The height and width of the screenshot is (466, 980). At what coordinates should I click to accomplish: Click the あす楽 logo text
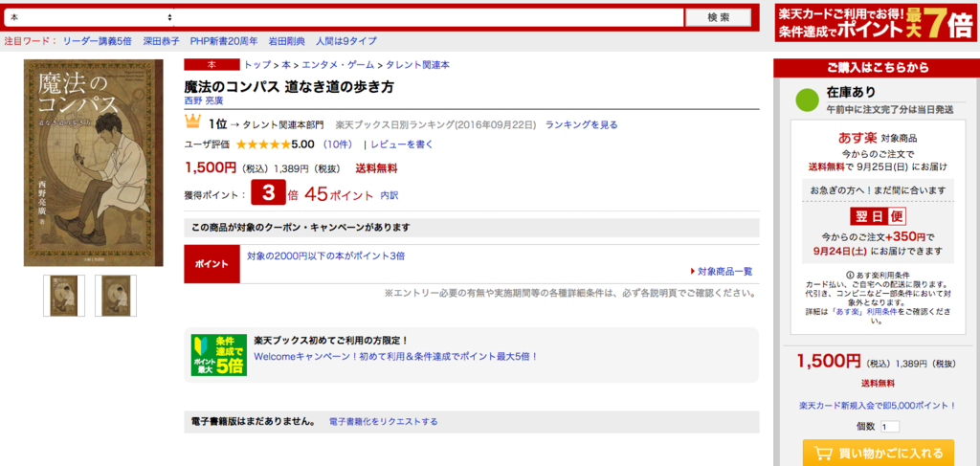tap(858, 138)
